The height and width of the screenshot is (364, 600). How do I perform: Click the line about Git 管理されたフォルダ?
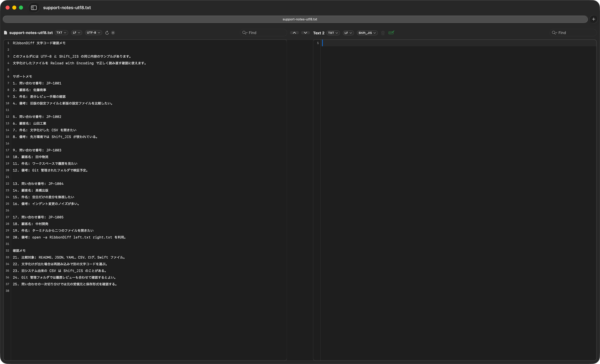[50, 170]
